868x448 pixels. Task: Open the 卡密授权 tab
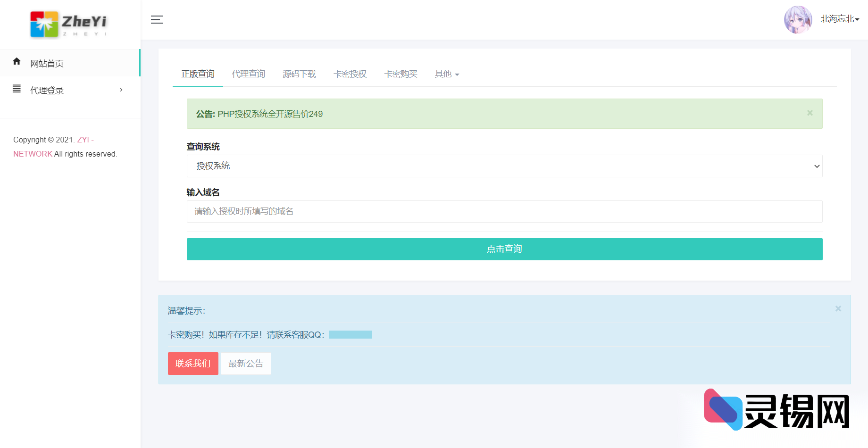click(350, 74)
